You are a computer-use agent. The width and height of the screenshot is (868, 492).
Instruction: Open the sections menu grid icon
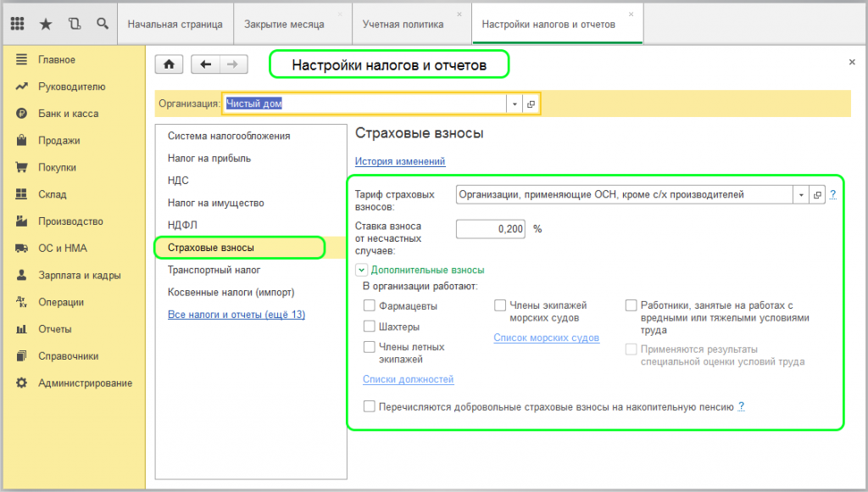(18, 23)
